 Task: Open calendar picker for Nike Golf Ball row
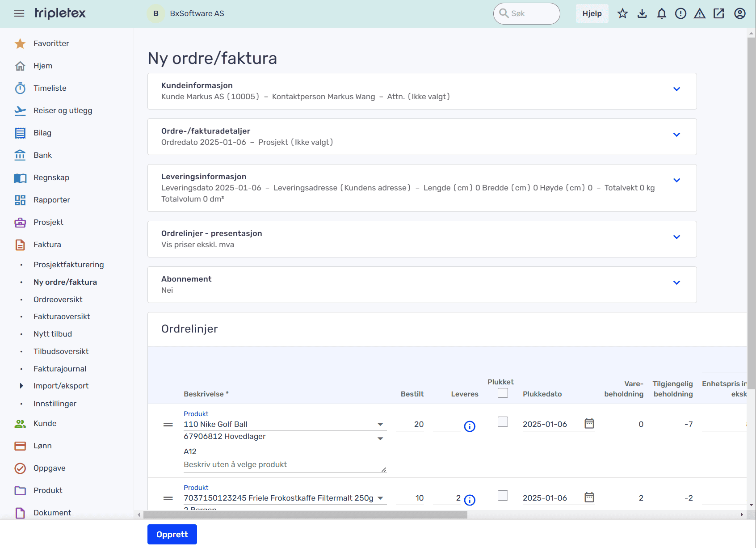coord(589,423)
